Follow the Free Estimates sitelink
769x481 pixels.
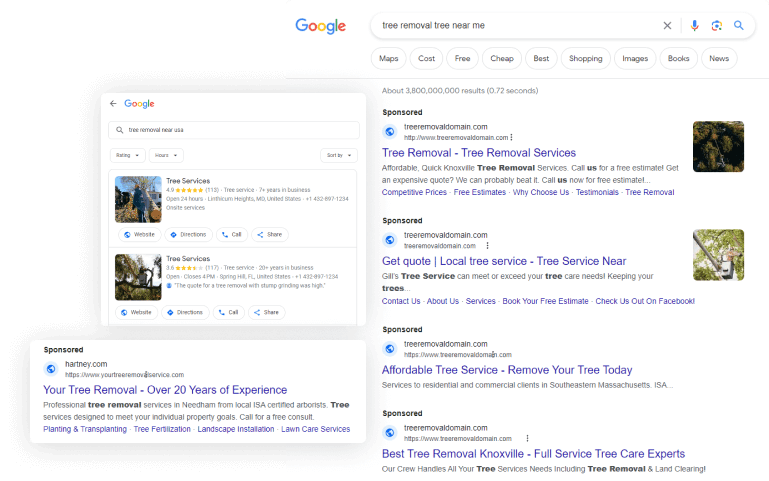480,192
